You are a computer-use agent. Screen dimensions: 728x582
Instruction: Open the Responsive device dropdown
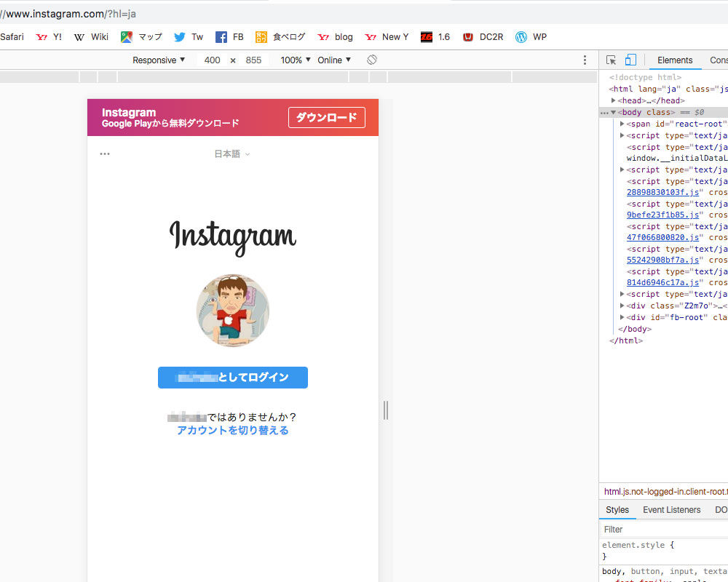coord(159,60)
